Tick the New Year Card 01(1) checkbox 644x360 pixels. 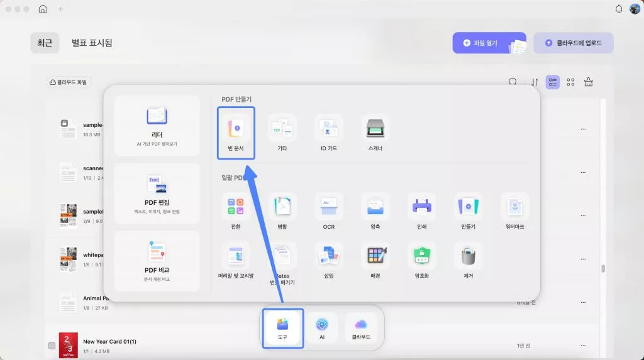point(52,346)
